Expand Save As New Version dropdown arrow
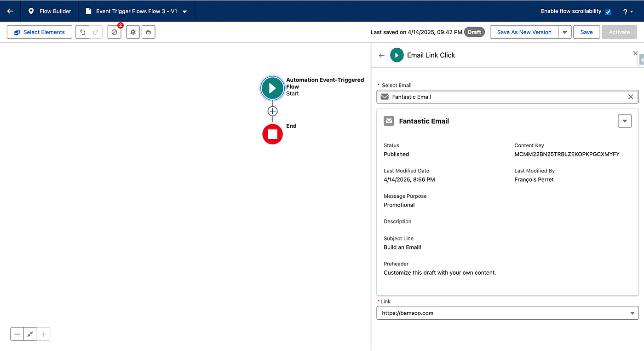644x351 pixels. (x=565, y=32)
